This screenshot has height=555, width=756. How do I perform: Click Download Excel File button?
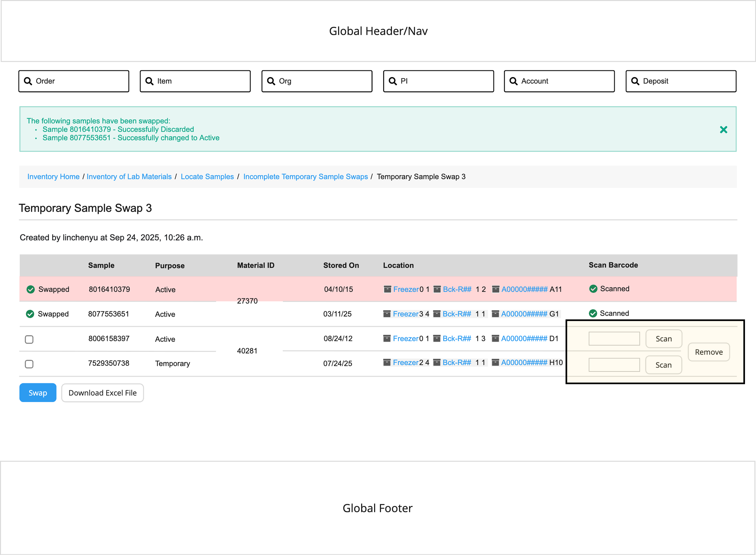click(x=102, y=393)
